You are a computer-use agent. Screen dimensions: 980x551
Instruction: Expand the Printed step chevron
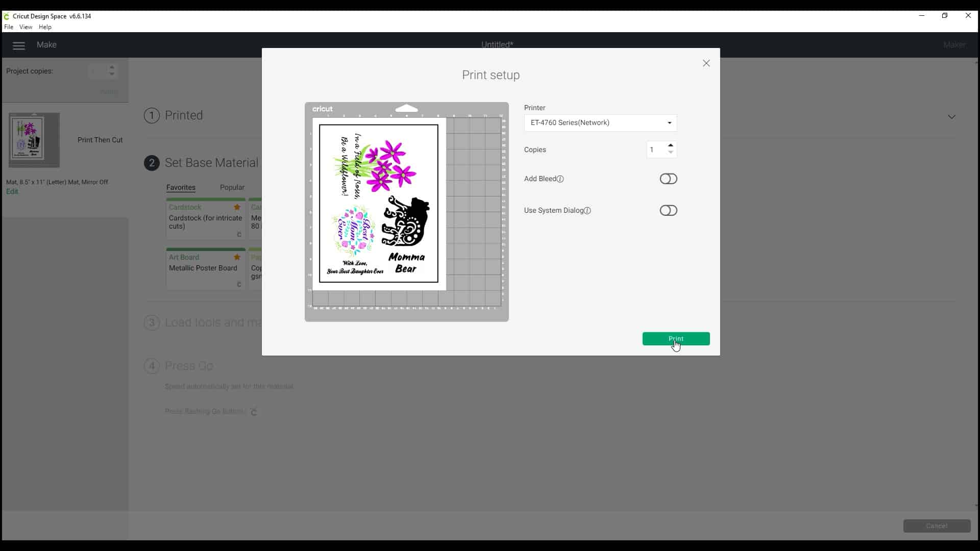pyautogui.click(x=951, y=117)
